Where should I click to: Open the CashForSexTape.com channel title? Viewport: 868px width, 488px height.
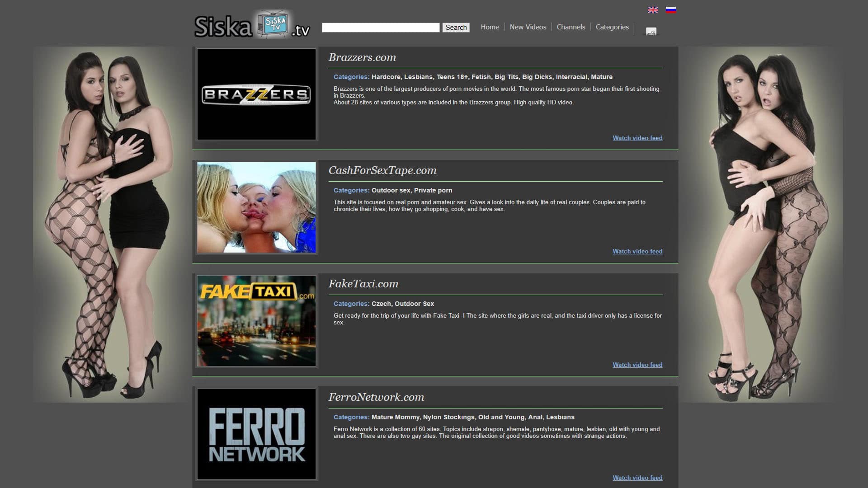(x=382, y=170)
